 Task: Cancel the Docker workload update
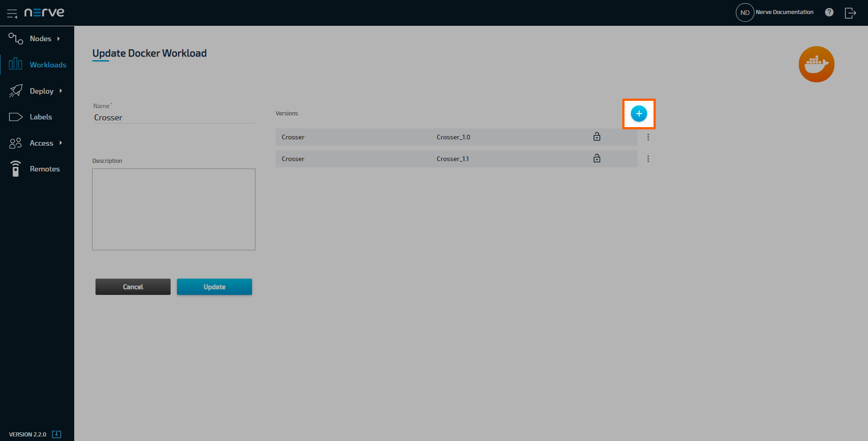pos(133,286)
